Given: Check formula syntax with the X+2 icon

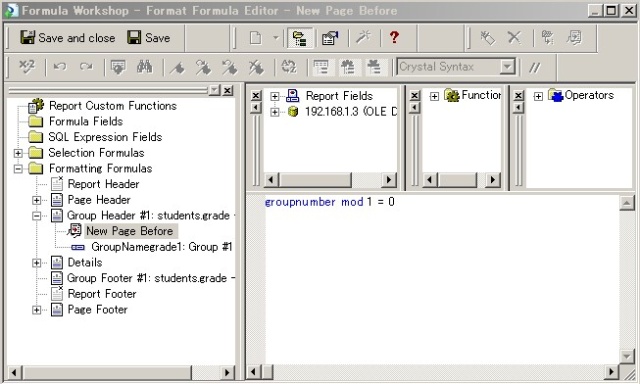Looking at the screenshot, I should click(27, 67).
